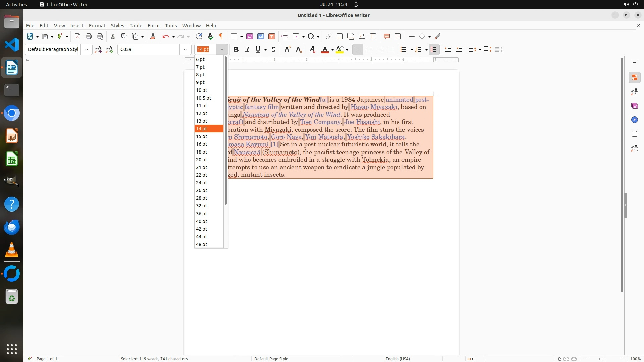644x362 pixels.
Task: Click the Insert Hyperlink icon
Action: coord(329,36)
